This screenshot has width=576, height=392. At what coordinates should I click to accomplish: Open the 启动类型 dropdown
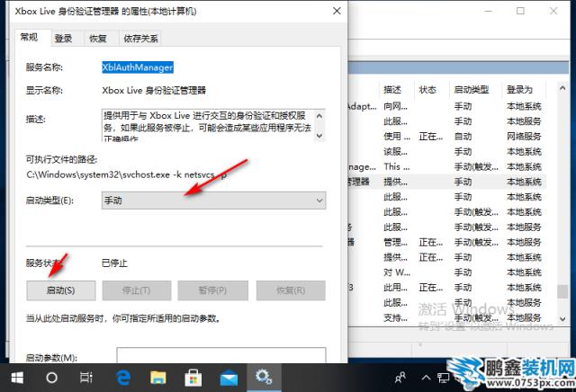(213, 200)
